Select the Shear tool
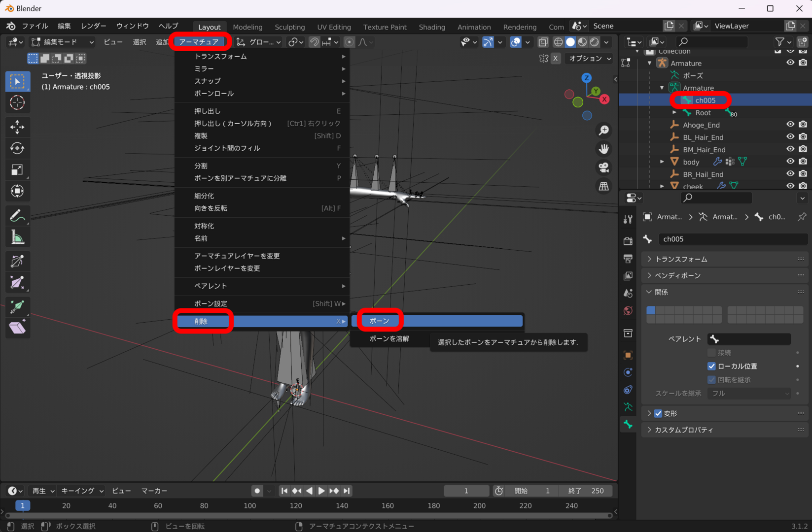The width and height of the screenshot is (812, 532). (17, 328)
